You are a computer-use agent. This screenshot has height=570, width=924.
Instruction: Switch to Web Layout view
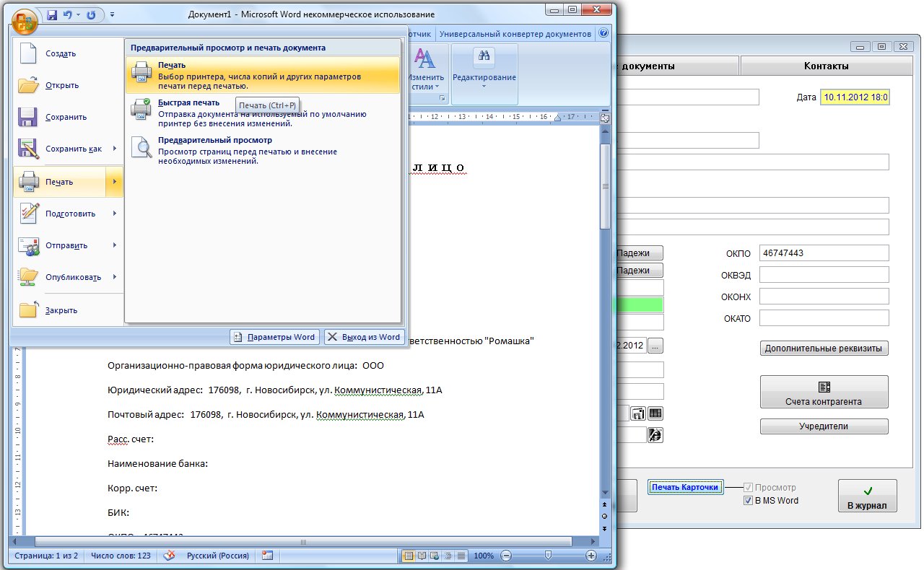coord(435,556)
